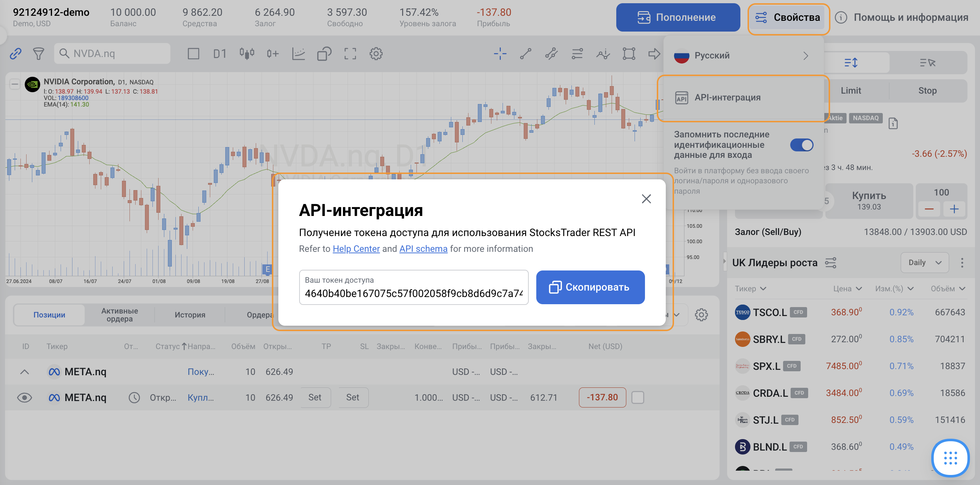
Task: Toggle eye visibility on META.nq position
Action: point(25,397)
